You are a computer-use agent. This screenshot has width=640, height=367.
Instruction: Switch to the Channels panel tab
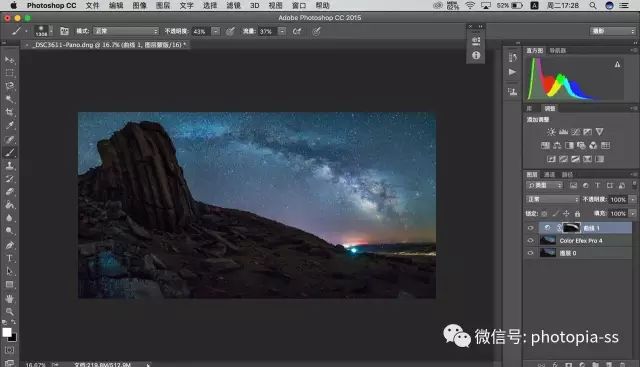(549, 174)
